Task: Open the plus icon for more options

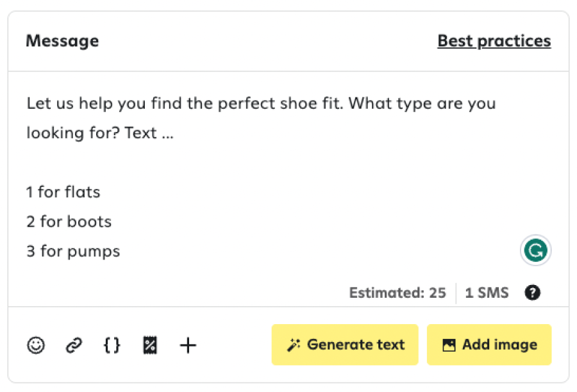Action: (188, 345)
